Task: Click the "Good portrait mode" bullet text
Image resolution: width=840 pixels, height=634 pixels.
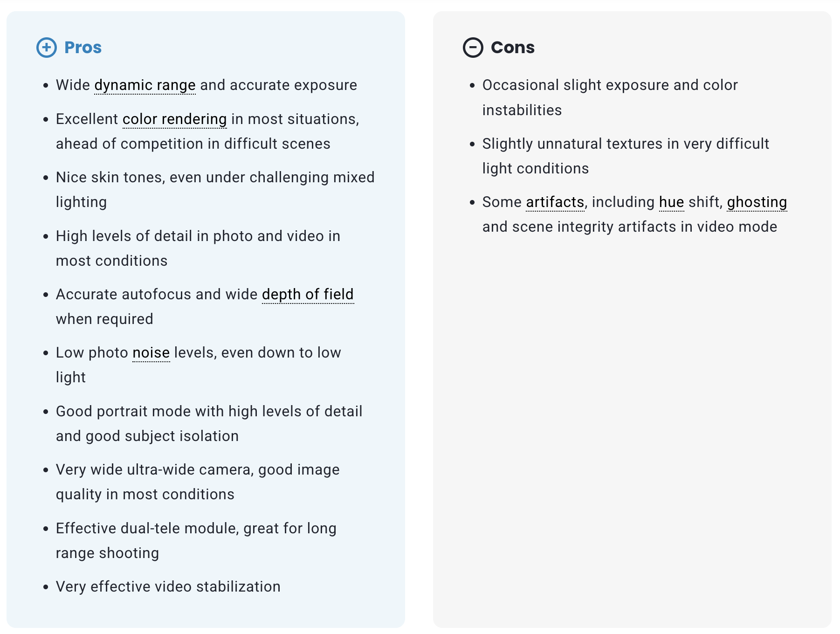Action: (x=209, y=412)
